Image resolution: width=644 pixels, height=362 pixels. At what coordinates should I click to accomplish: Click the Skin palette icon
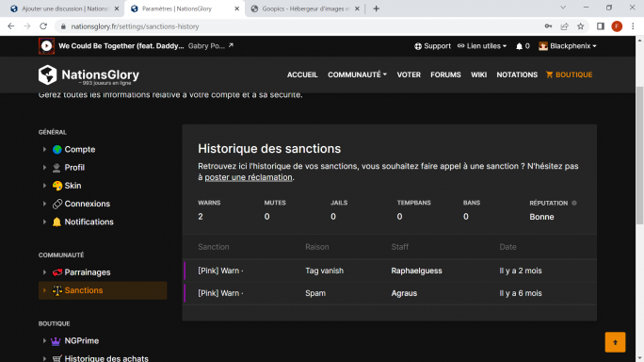pyautogui.click(x=57, y=186)
